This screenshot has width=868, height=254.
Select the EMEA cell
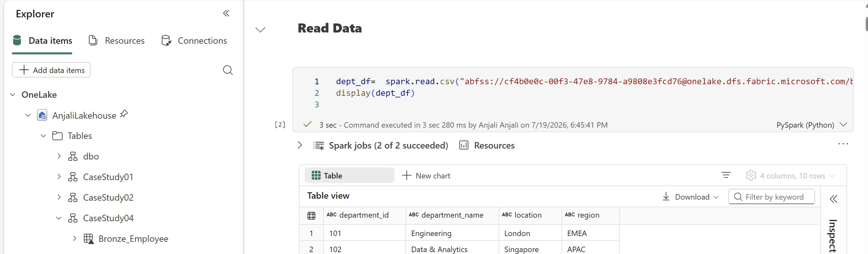591,233
